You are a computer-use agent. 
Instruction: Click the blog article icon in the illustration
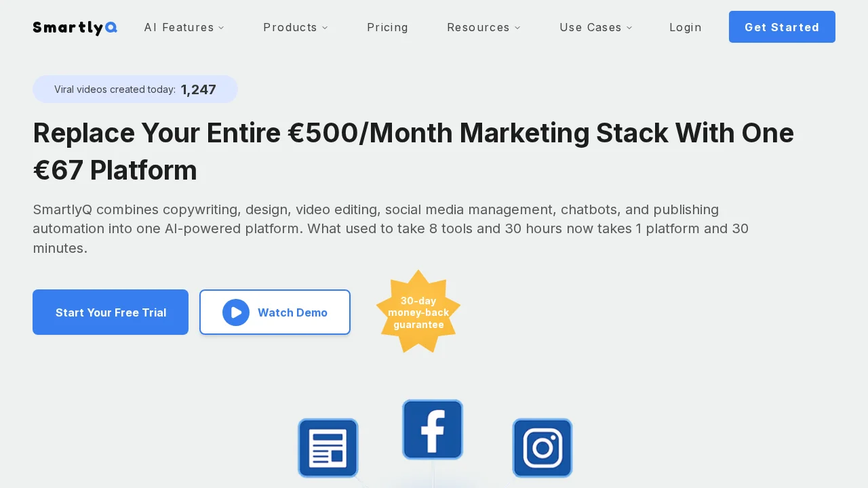pyautogui.click(x=328, y=447)
